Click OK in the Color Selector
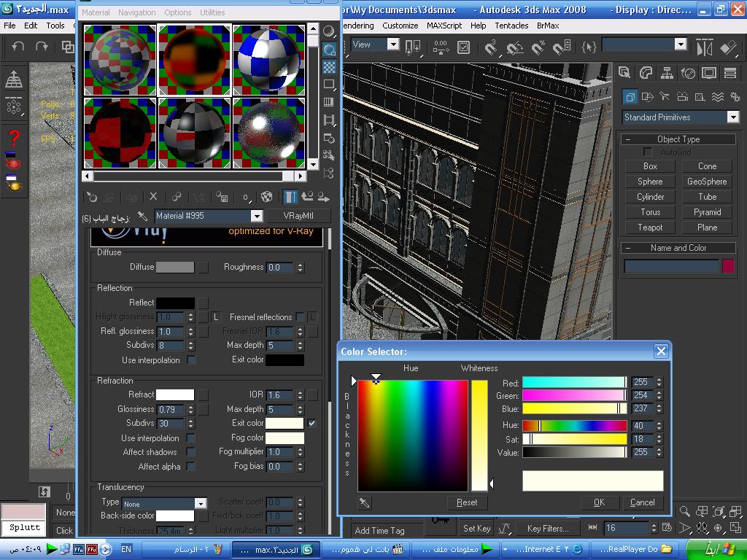Screen dimensions: 747x560 [x=600, y=502]
